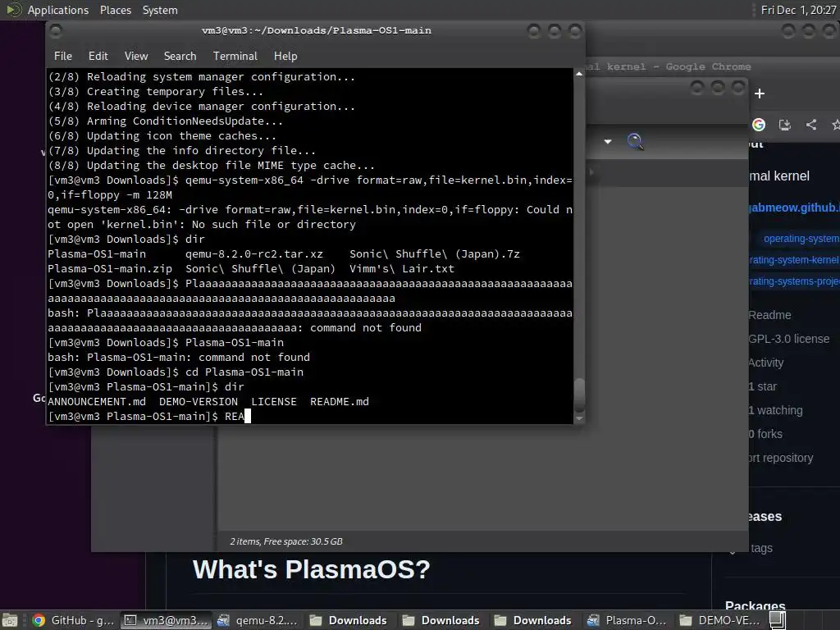Viewport: 840px width, 630px height.
Task: Click the install app icon in the Chrome address bar
Action: (785, 125)
